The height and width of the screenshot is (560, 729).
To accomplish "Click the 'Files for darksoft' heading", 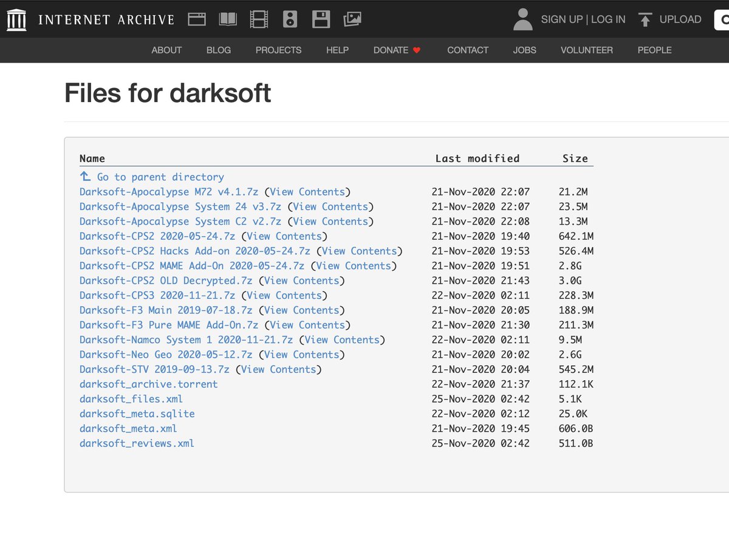I will (x=168, y=94).
